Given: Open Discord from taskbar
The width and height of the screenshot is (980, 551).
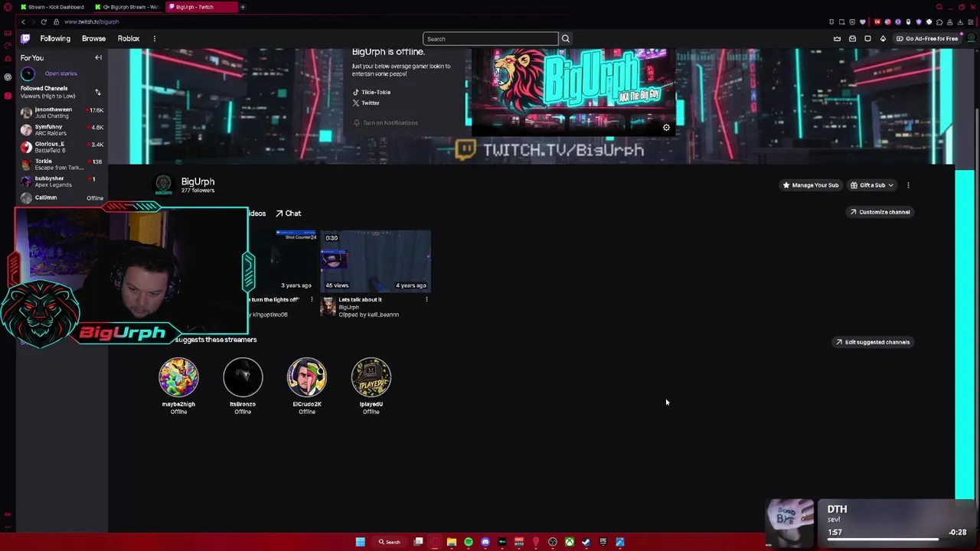Looking at the screenshot, I should 485,542.
